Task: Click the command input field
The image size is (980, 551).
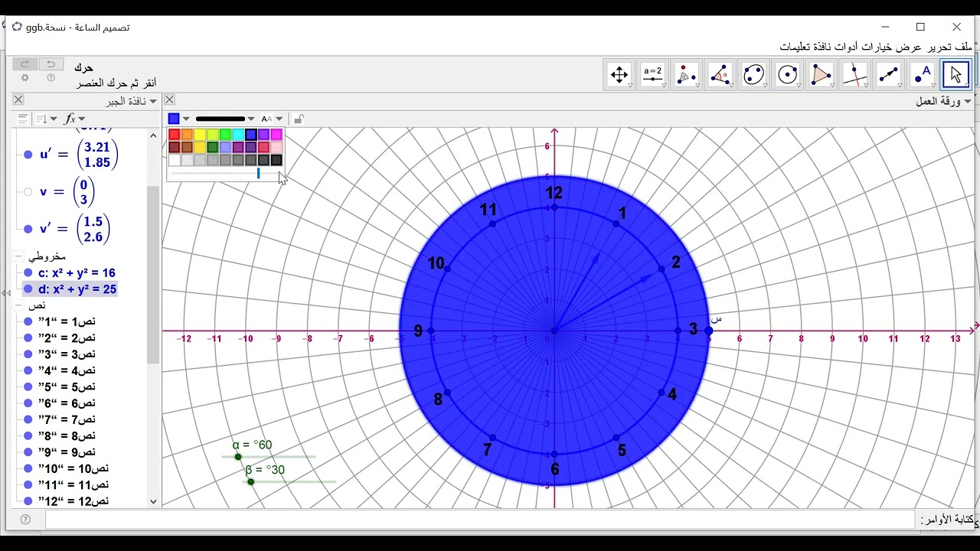Action: click(x=479, y=520)
